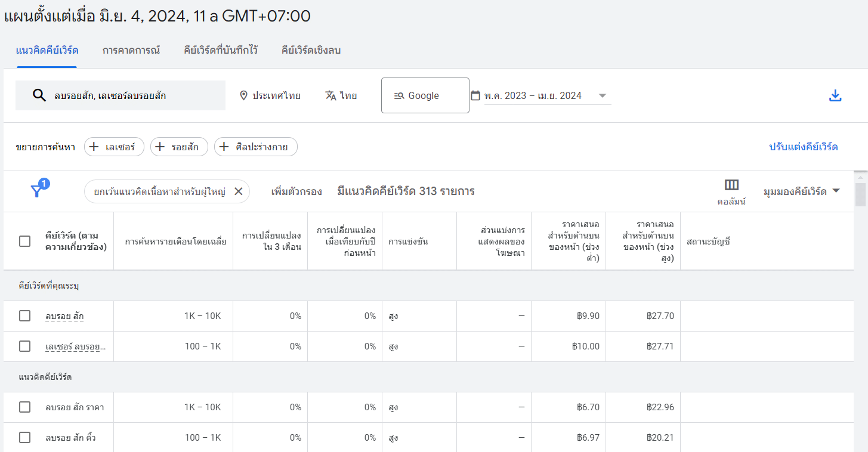Sort by การแข่งขัน column header

(408, 242)
